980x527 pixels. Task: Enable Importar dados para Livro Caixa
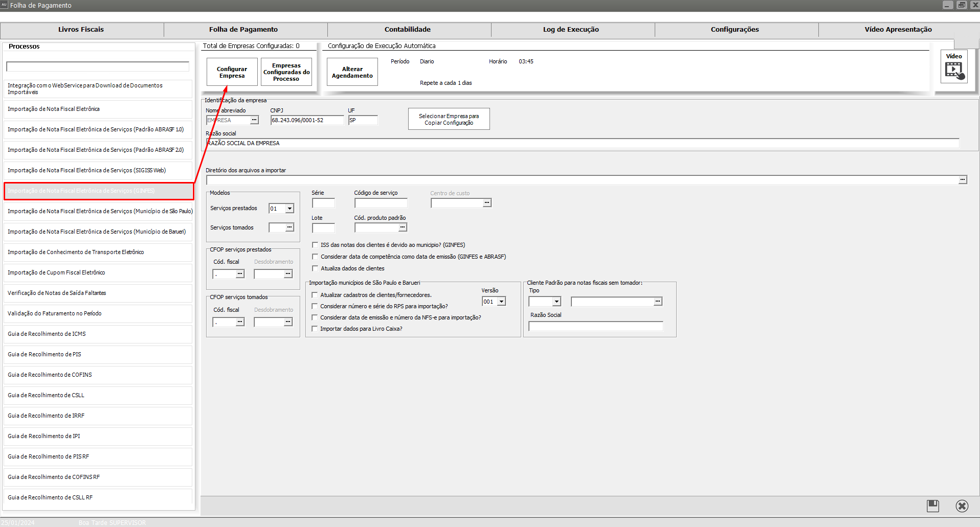pos(315,329)
